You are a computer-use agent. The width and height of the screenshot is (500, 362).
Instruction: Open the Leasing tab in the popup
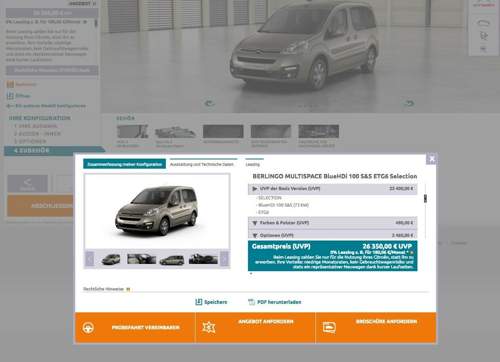tap(253, 164)
